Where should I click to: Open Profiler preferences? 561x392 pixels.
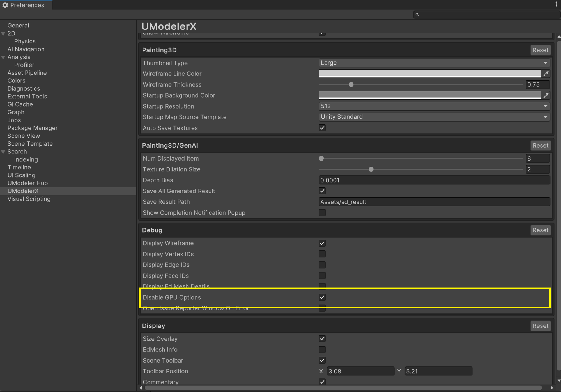click(24, 65)
